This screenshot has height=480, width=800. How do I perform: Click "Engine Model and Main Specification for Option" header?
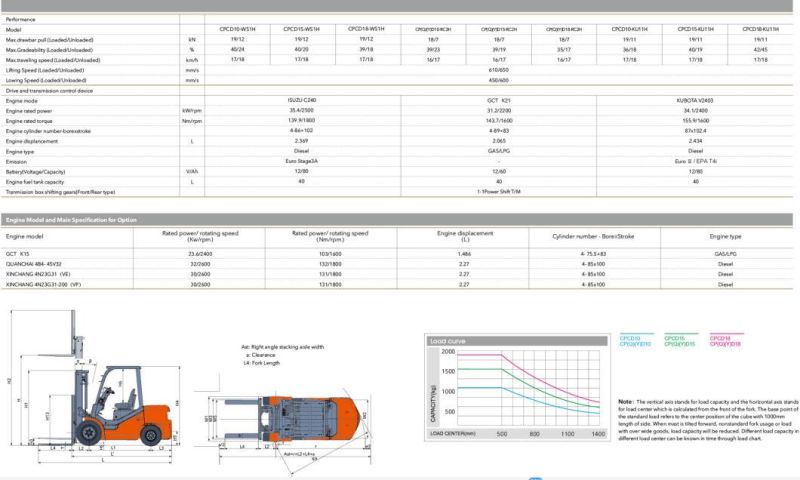[71, 220]
